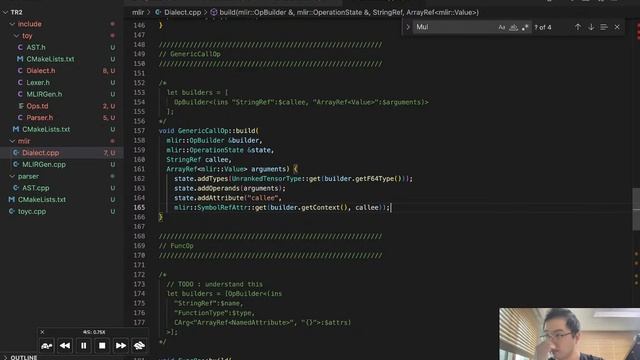Click the GenericCallOp::build text on line 157
640x360 pixels.
[217, 131]
